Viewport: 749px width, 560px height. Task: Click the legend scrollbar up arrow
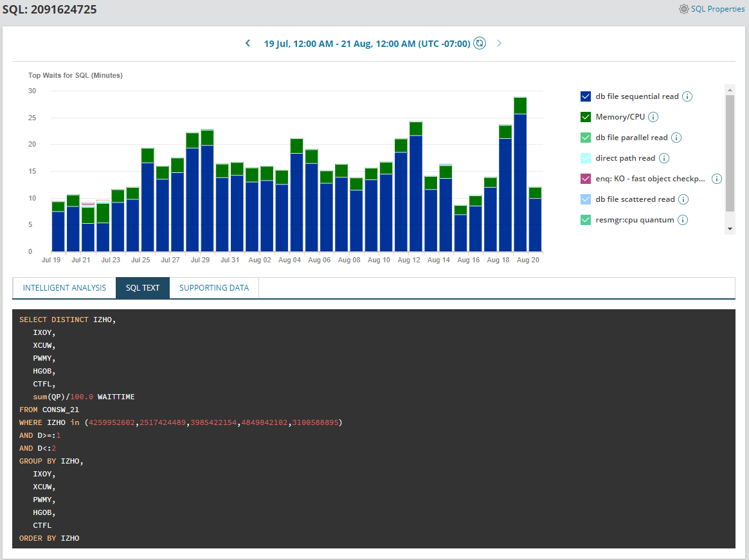point(730,90)
